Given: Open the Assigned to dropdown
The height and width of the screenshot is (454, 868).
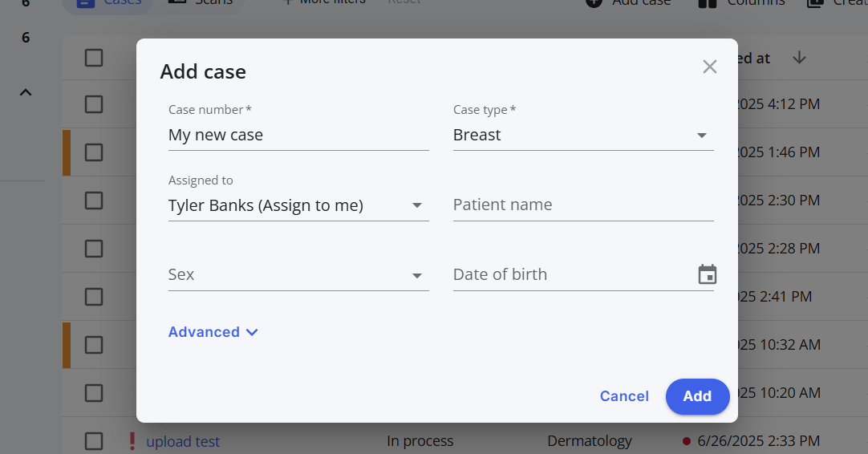Looking at the screenshot, I should [x=298, y=205].
